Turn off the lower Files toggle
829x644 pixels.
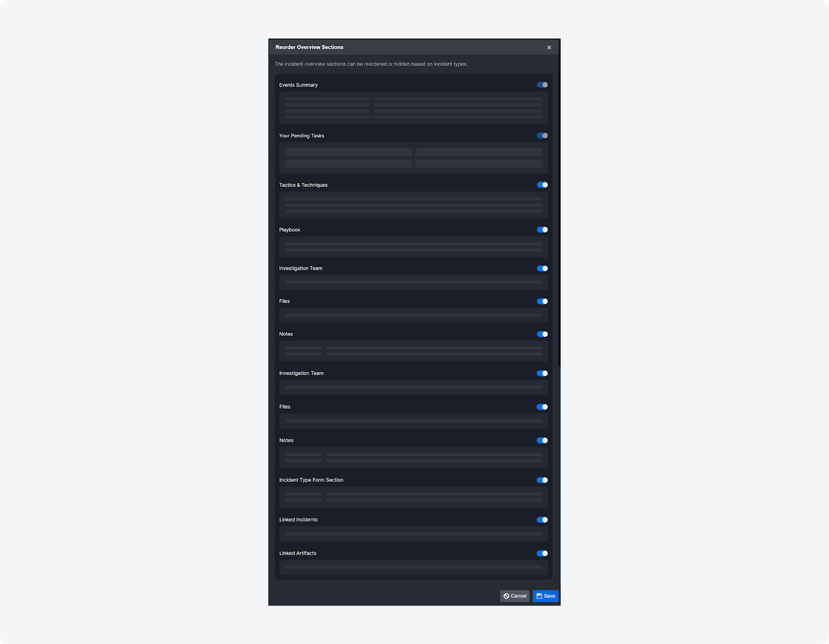(x=542, y=407)
